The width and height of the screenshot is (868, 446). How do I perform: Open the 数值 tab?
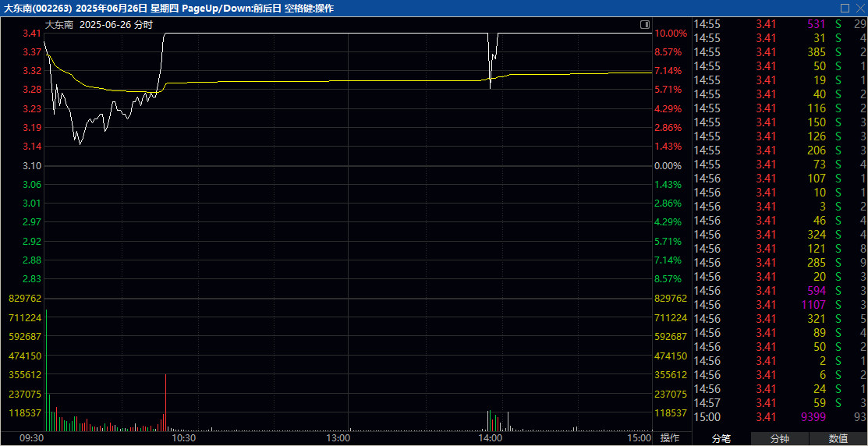point(838,439)
